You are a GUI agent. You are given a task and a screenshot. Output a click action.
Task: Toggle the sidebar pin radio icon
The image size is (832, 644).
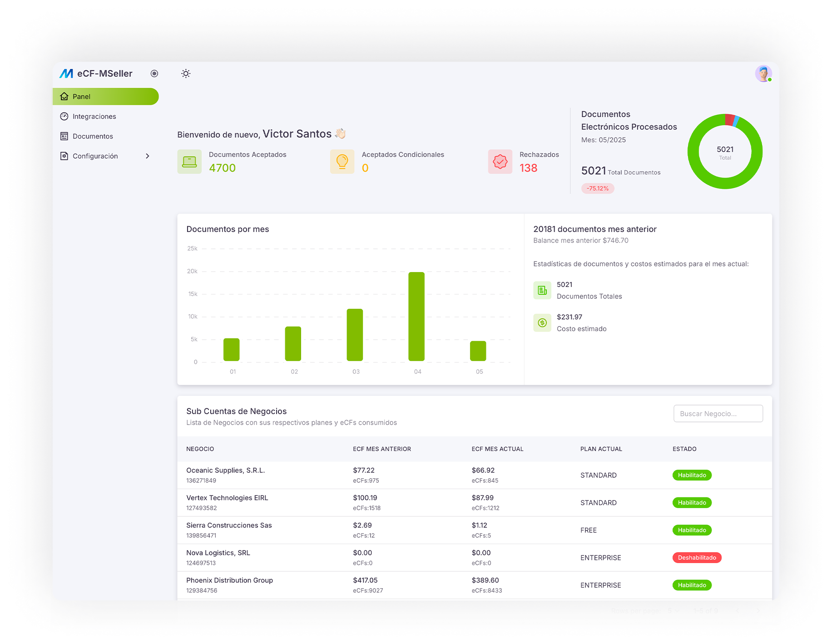pos(154,74)
